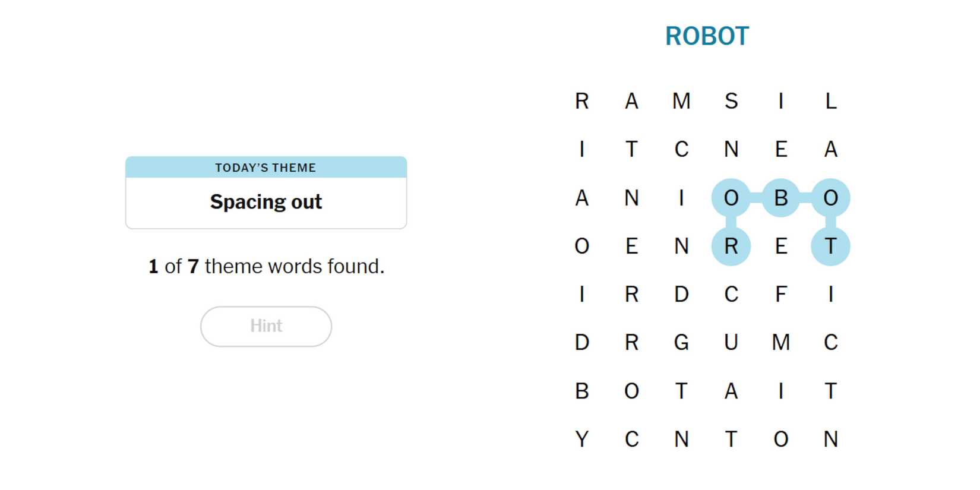980x490 pixels.
Task: Click the "1 of 7 theme words found" text
Action: point(266,267)
